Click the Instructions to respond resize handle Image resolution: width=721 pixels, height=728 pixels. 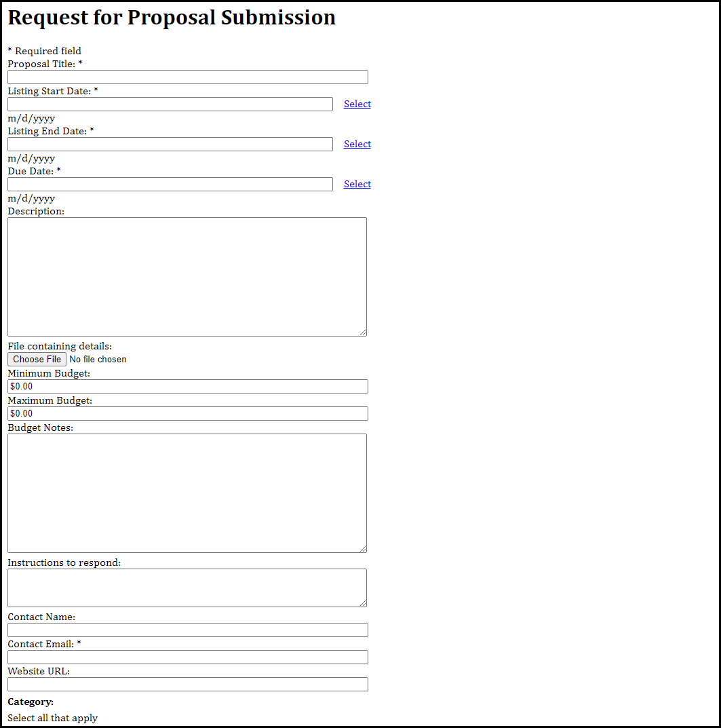363,603
